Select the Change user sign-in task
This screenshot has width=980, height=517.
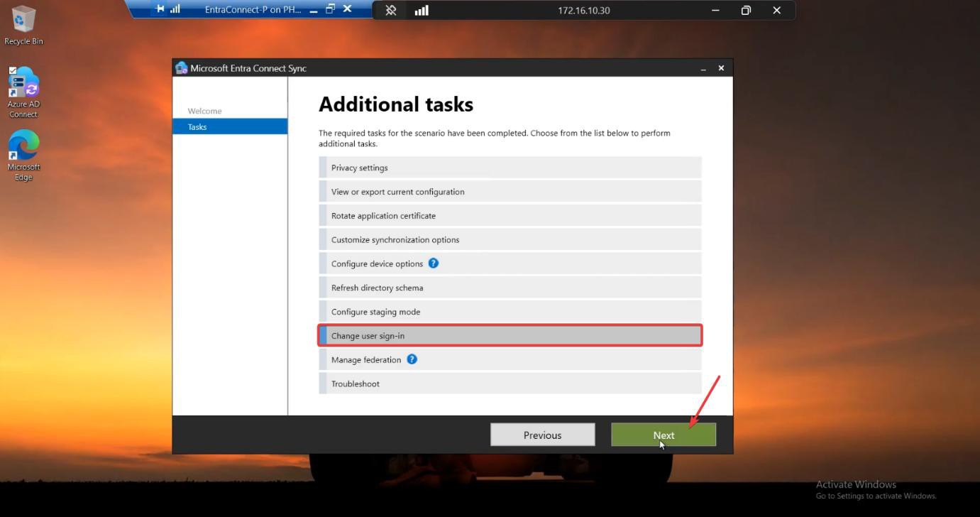click(x=510, y=335)
